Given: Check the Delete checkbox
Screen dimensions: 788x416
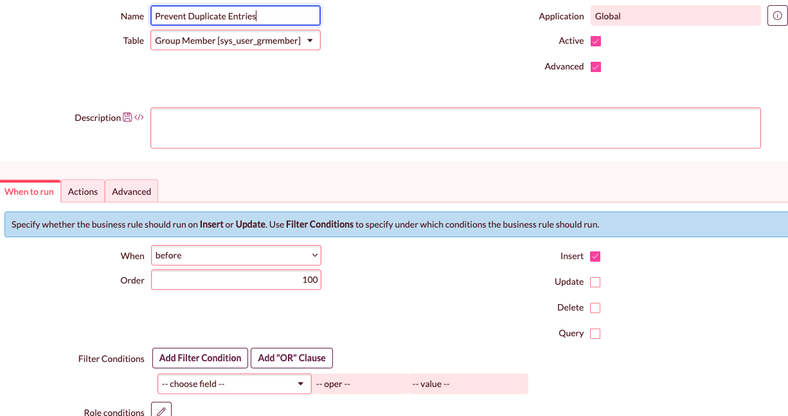Looking at the screenshot, I should click(596, 308).
